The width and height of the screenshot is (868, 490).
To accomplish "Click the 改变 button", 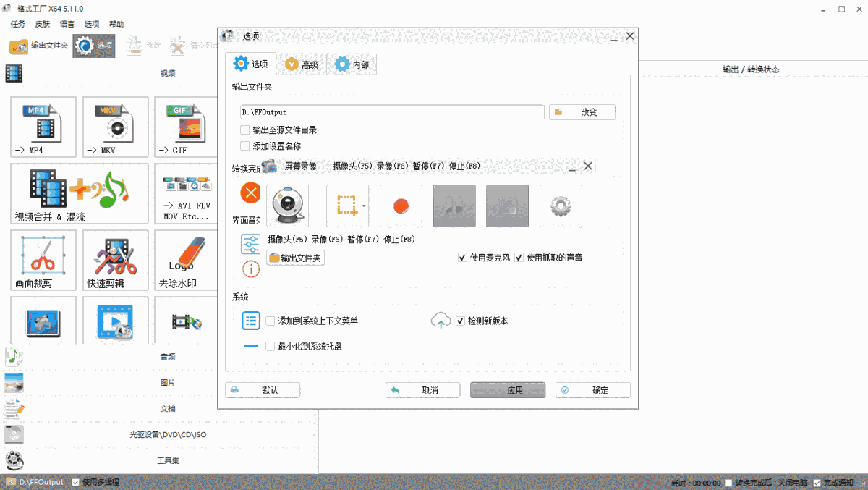I will pos(582,112).
